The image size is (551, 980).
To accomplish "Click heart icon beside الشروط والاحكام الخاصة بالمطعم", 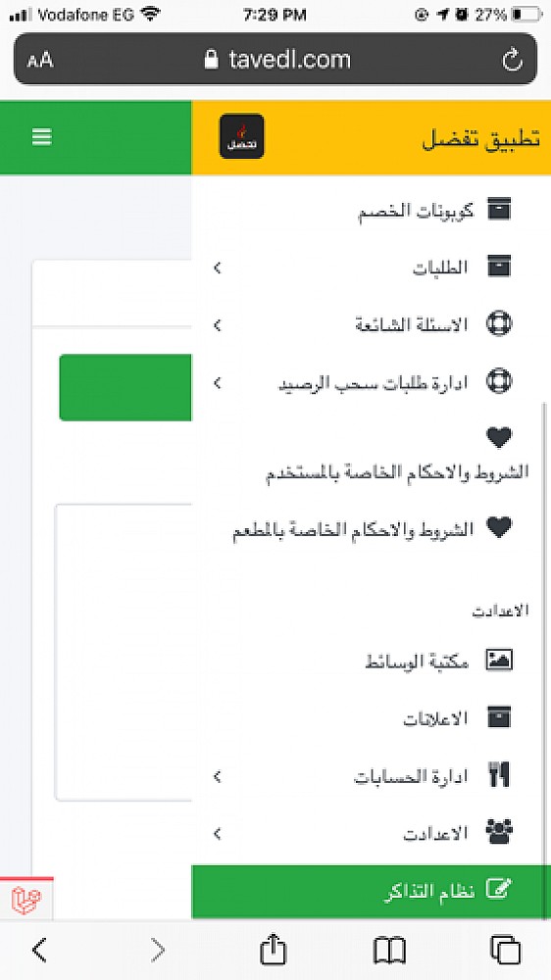I will 499,528.
